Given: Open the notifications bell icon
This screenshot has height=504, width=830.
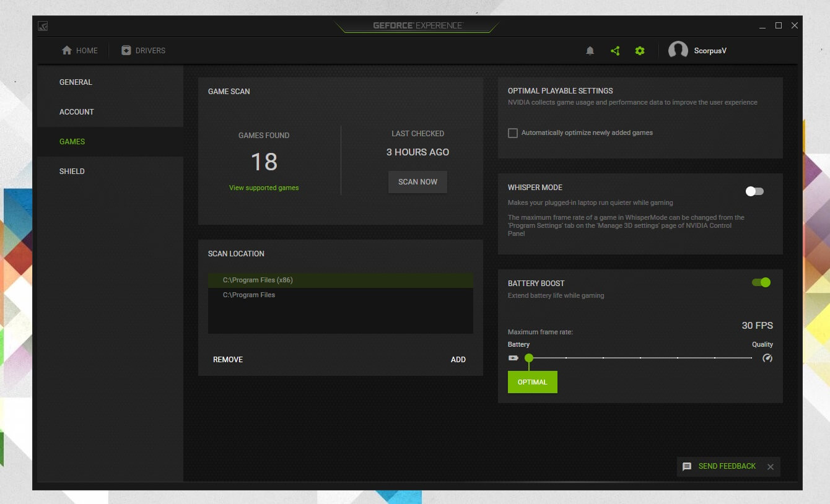Looking at the screenshot, I should coord(590,51).
